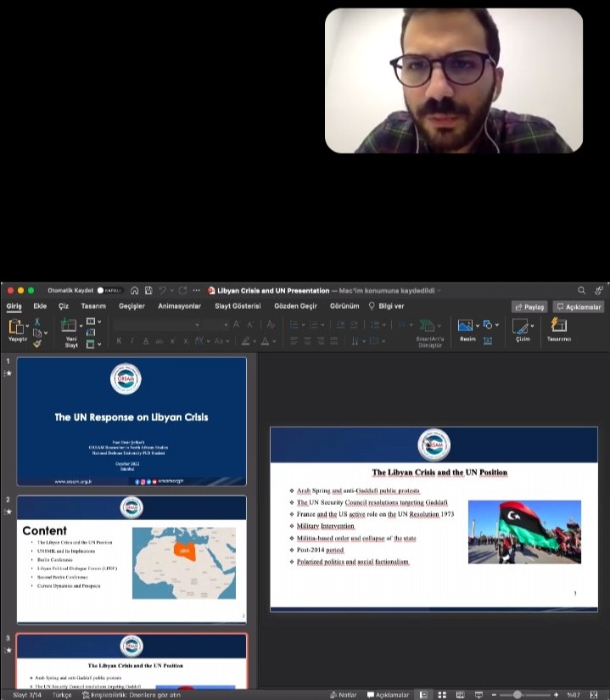Click the Clear Formatting icon
This screenshot has width=610, height=700.
[x=271, y=325]
